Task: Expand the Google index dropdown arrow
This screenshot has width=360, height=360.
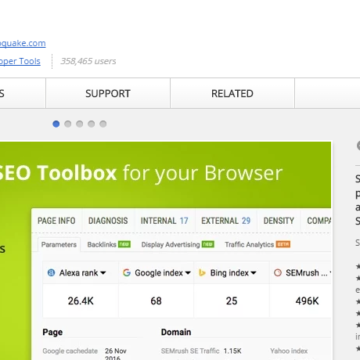Action: click(x=188, y=273)
